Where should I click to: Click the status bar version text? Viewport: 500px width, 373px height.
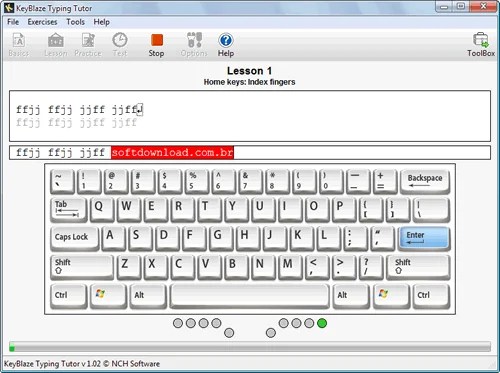pyautogui.click(x=82, y=364)
